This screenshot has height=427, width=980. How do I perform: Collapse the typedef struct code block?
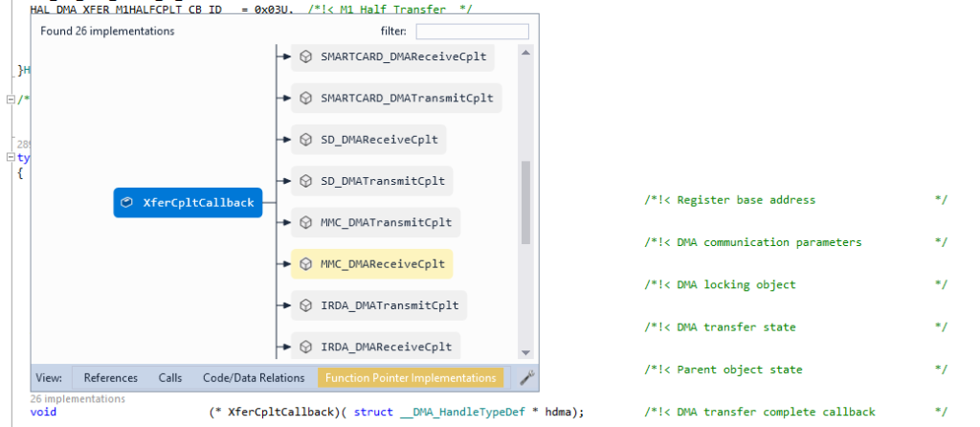(11, 158)
